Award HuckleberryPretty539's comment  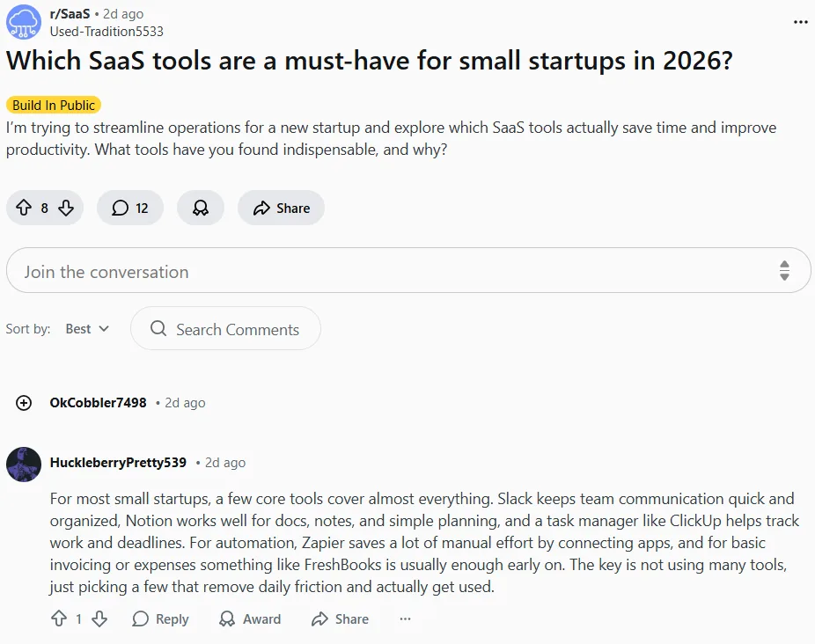pos(250,619)
